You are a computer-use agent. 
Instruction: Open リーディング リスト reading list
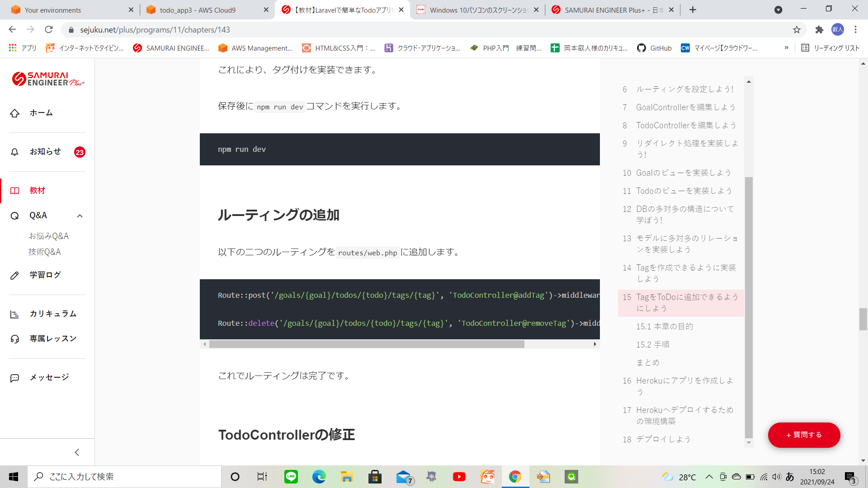click(830, 48)
